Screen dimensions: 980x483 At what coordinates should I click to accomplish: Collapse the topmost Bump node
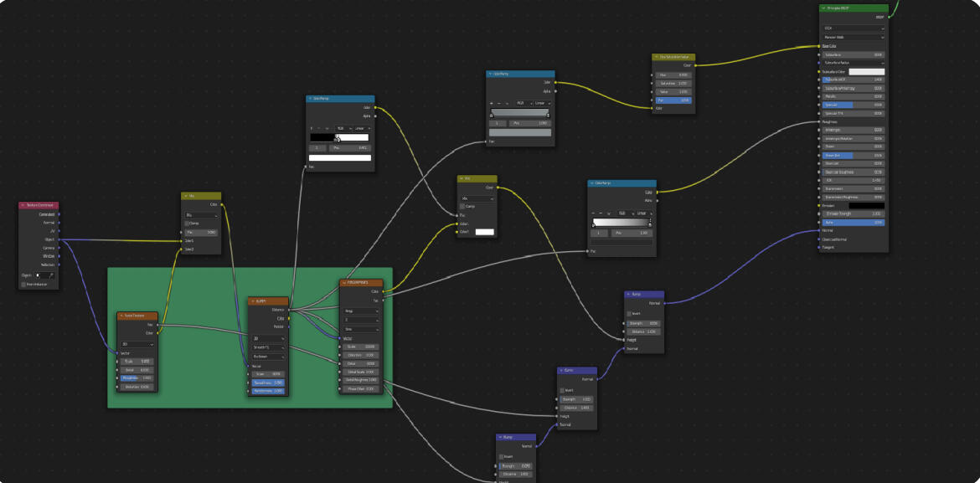628,295
